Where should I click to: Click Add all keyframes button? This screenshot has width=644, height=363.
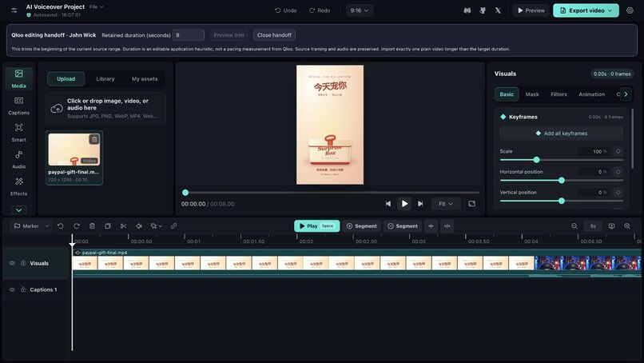[x=562, y=134]
